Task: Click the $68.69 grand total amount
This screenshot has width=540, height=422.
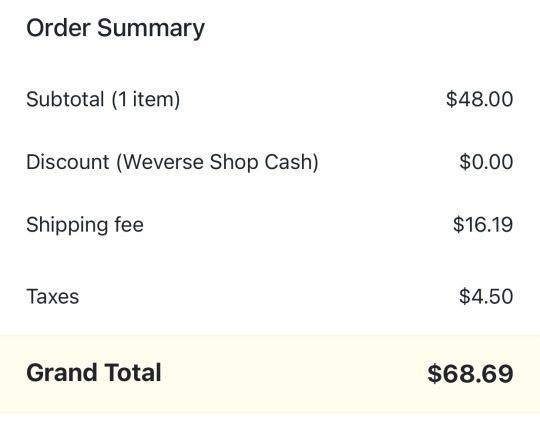Action: point(470,374)
